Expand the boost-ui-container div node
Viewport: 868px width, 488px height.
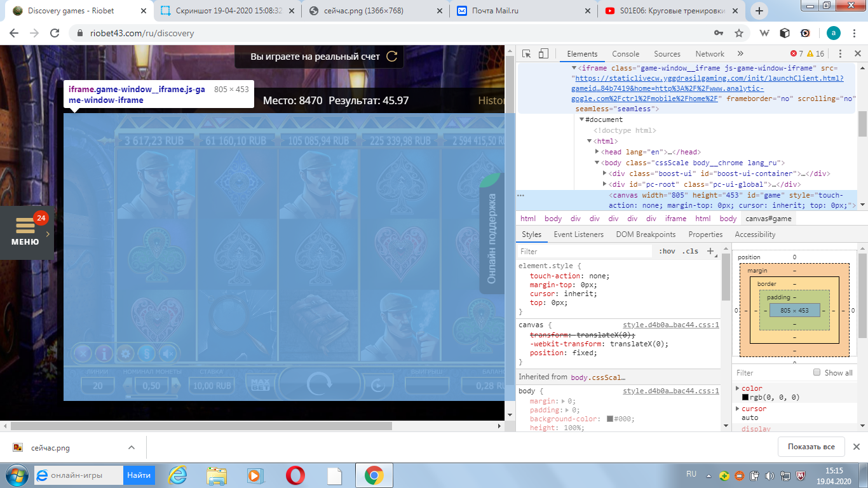click(605, 173)
